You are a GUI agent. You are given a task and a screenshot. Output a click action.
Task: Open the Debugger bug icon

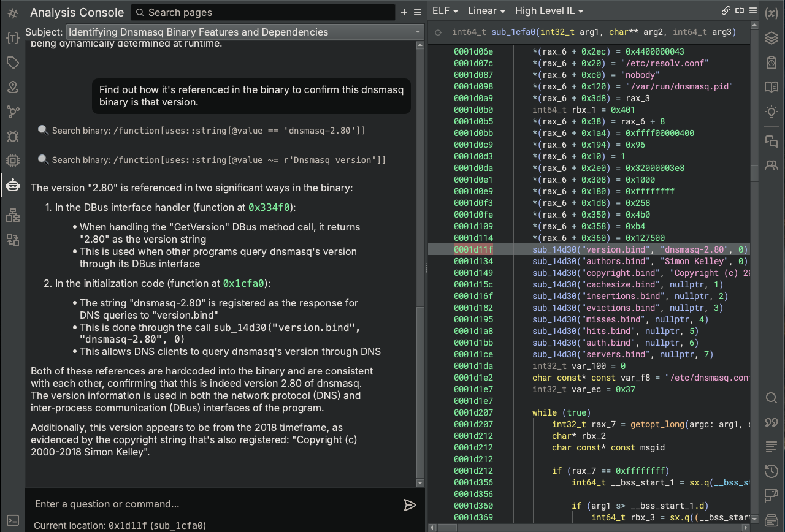[x=12, y=136]
